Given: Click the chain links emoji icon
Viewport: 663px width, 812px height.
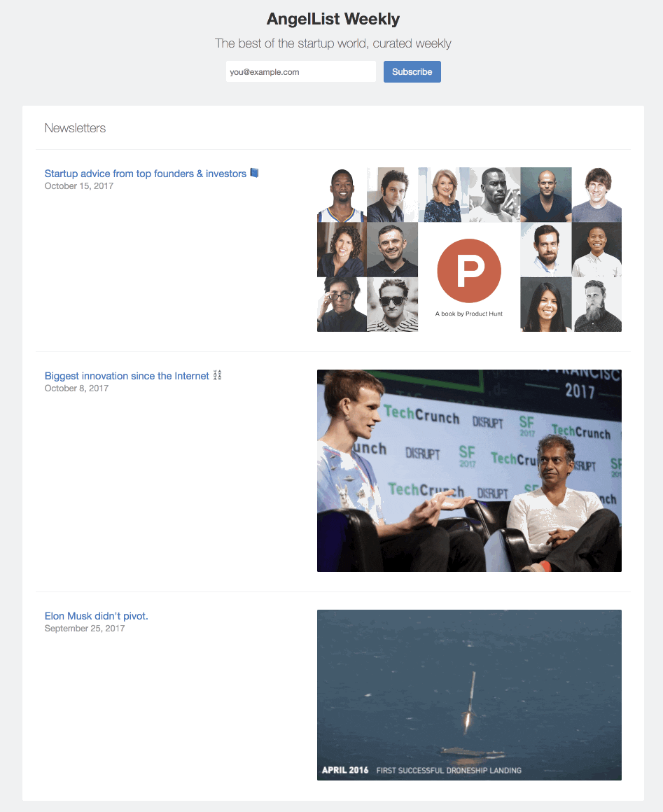Looking at the screenshot, I should coord(218,375).
